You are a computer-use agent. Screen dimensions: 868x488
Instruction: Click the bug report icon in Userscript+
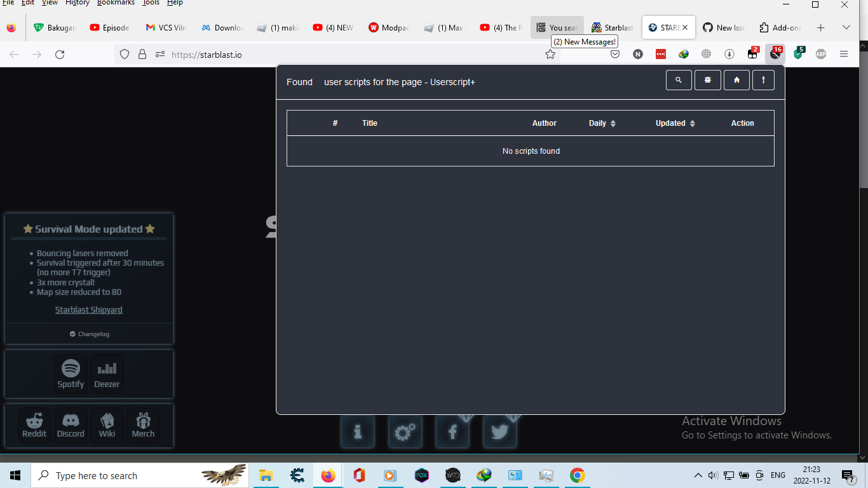[707, 80]
